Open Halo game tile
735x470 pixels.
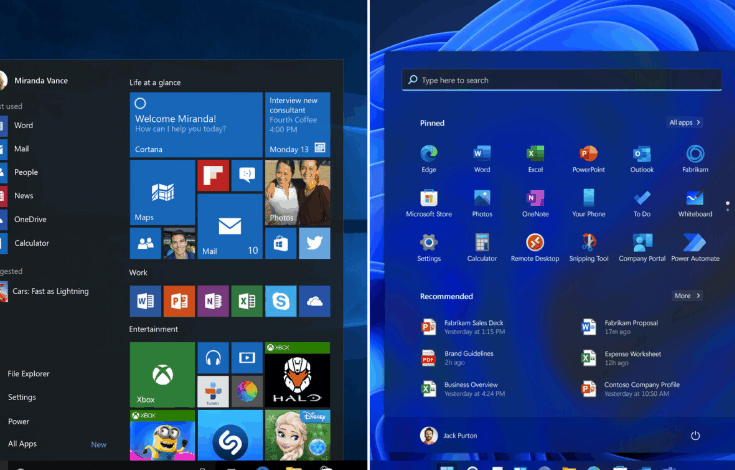[298, 374]
